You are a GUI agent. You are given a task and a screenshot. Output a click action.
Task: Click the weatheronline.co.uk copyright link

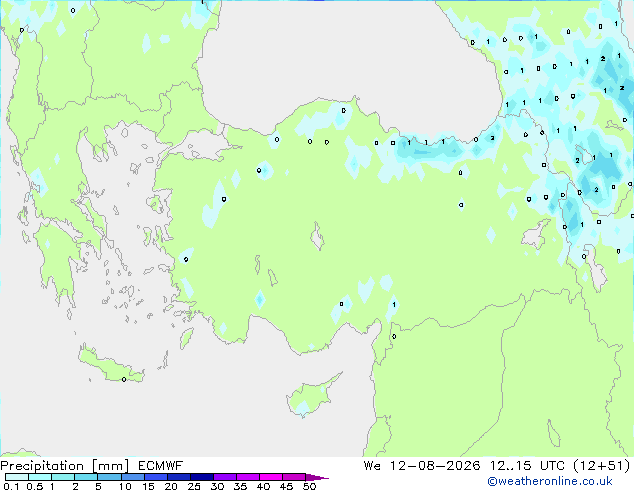[550, 481]
